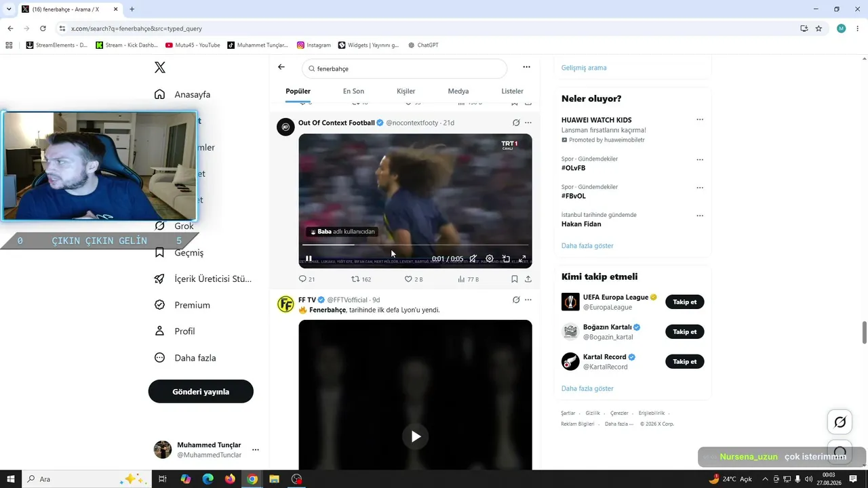The width and height of the screenshot is (868, 488).
Task: Expand the Daha fazla sidebar menu
Action: [185, 358]
